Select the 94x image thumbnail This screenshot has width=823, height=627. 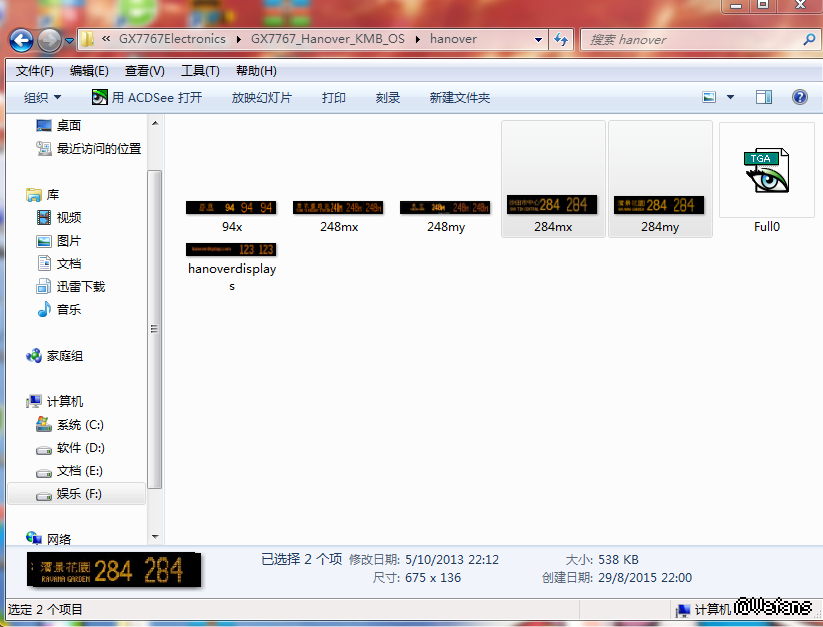point(231,207)
